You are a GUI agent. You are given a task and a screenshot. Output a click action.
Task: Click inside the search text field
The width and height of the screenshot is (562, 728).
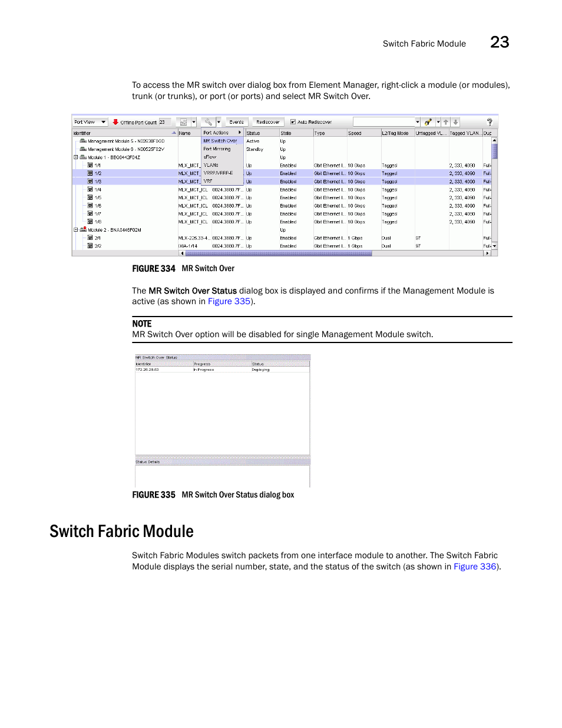(x=384, y=122)
